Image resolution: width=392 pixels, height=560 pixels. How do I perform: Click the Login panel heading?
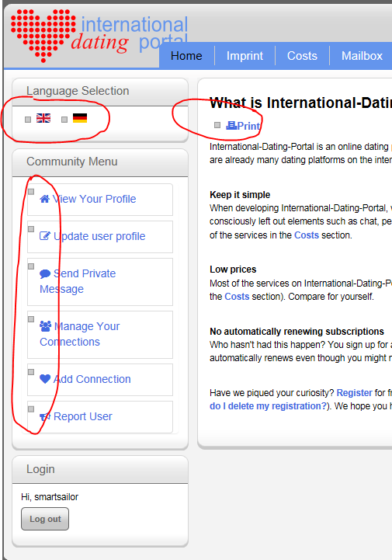[x=40, y=469]
